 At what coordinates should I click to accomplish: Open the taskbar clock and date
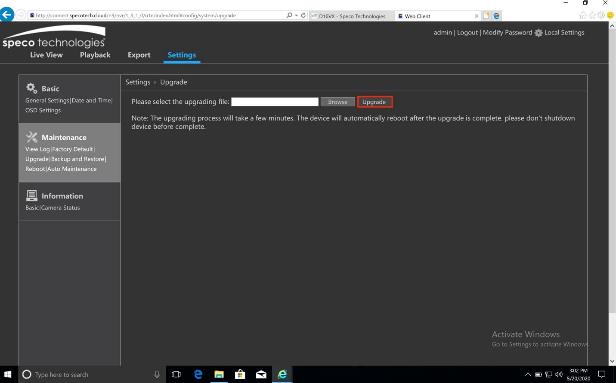579,374
